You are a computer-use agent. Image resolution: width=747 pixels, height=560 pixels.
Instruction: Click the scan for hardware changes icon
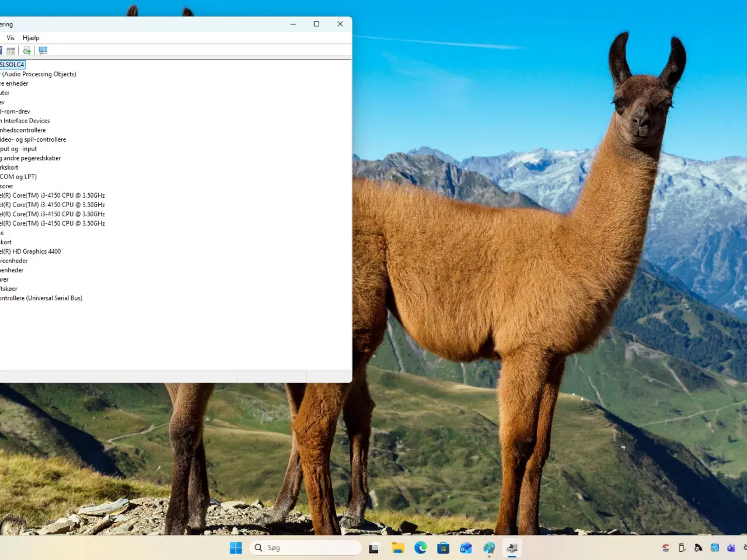pyautogui.click(x=43, y=51)
